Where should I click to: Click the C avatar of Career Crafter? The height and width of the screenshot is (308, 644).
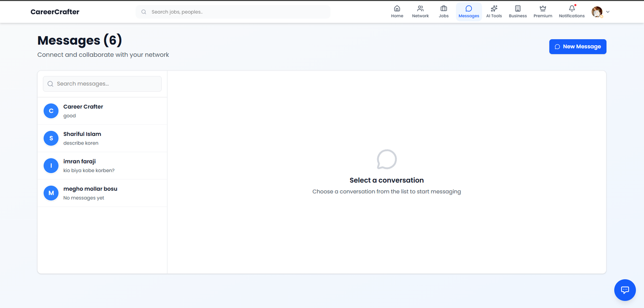pyautogui.click(x=51, y=111)
